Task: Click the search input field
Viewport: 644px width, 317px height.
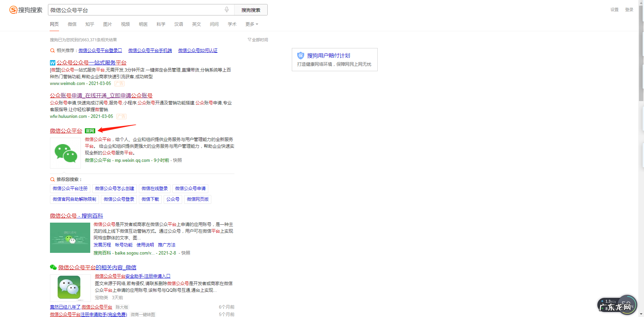Action: point(134,10)
